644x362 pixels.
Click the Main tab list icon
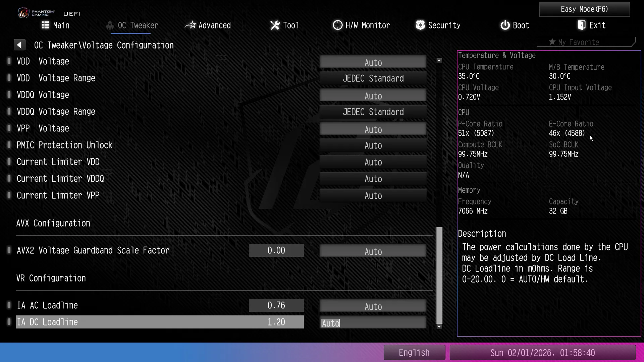point(45,25)
